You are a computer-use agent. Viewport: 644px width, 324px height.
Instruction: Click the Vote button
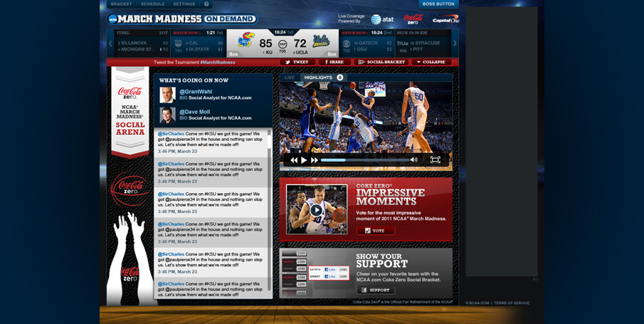(x=376, y=231)
